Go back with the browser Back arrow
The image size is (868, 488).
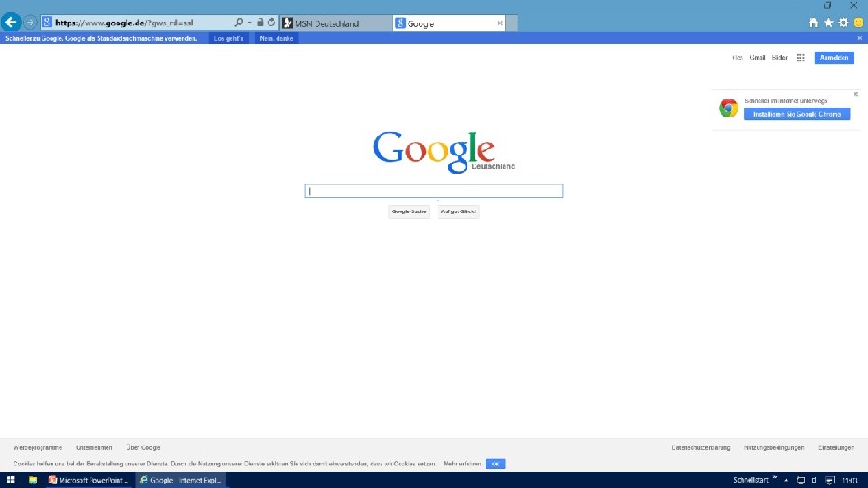tap(11, 22)
